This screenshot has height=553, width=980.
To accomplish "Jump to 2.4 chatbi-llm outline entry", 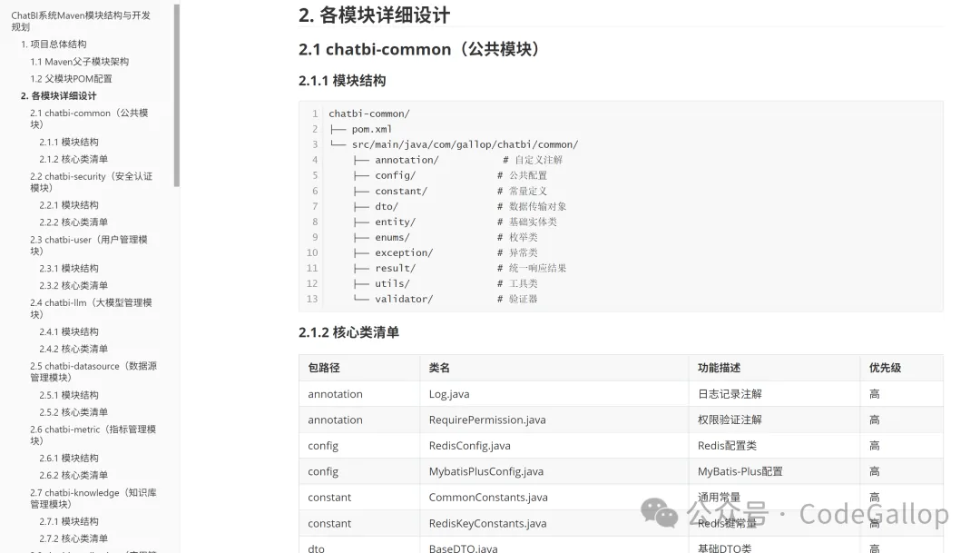I will pos(92,309).
